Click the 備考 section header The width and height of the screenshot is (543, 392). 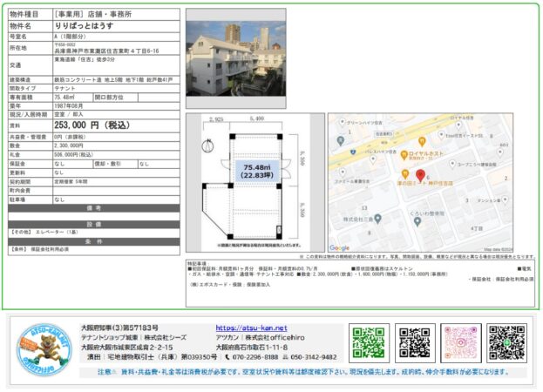(x=94, y=208)
